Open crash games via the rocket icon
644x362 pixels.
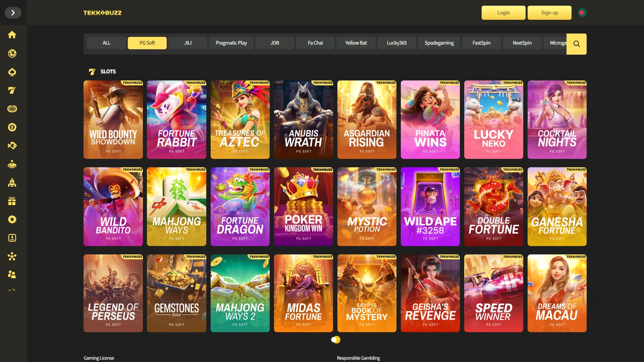point(12,183)
